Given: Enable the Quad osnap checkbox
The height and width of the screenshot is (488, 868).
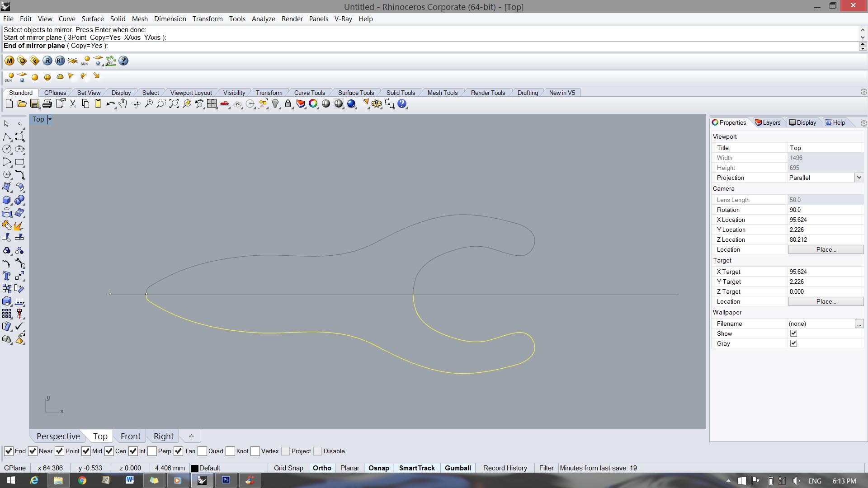Looking at the screenshot, I should point(202,451).
